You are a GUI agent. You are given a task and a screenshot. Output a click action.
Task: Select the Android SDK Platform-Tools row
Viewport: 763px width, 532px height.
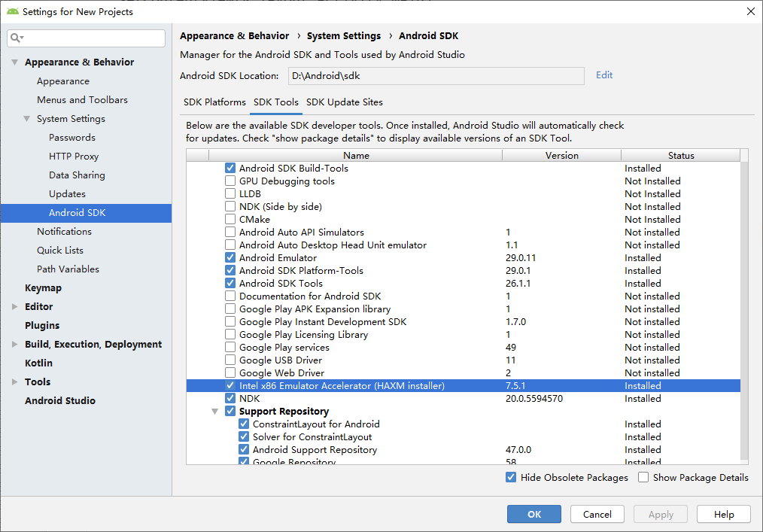464,271
